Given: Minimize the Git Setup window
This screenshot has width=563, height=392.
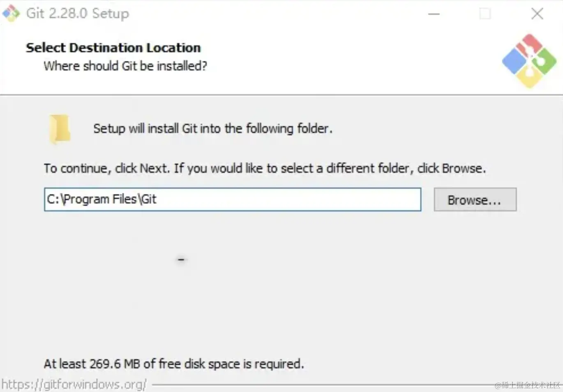Looking at the screenshot, I should point(434,14).
